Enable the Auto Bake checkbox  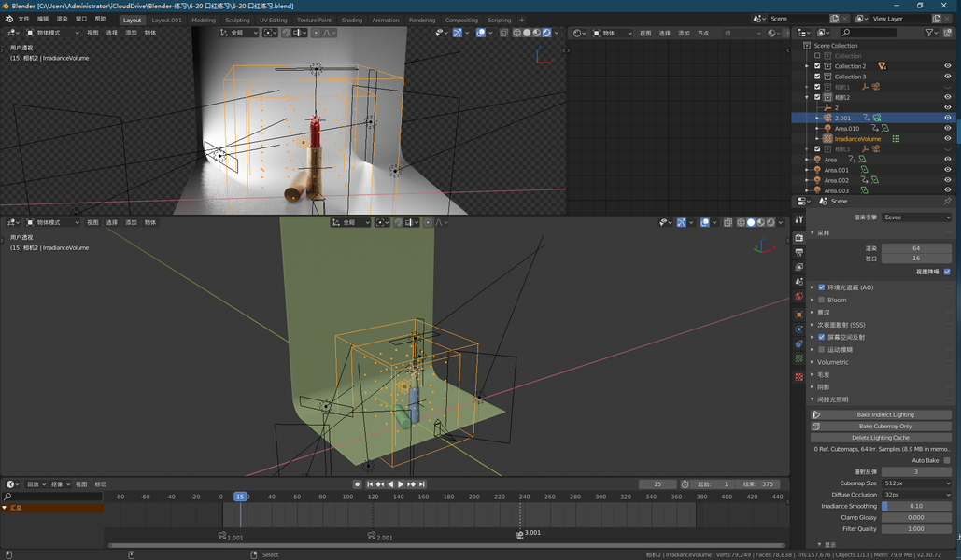pos(947,460)
